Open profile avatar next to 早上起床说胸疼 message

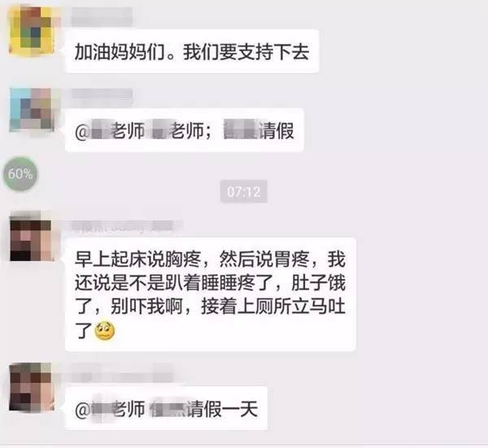31,236
